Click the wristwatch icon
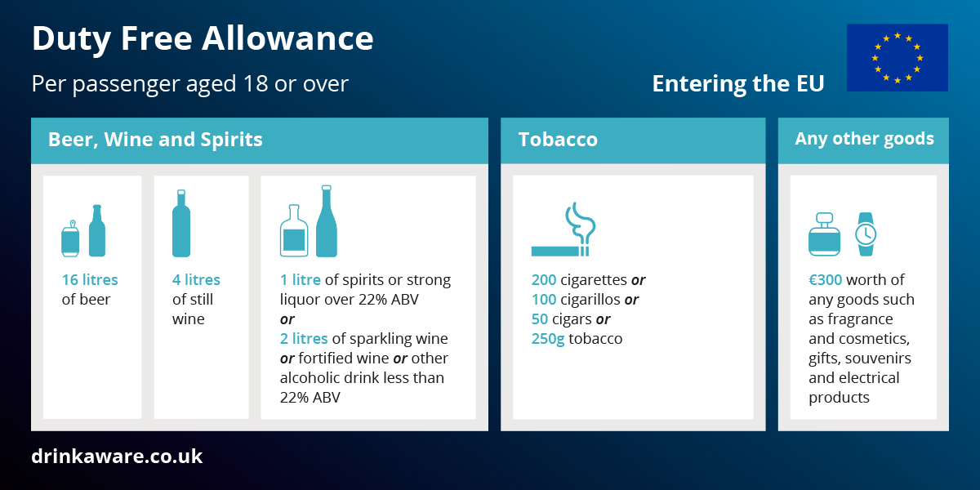This screenshot has width=980, height=490. click(x=865, y=234)
